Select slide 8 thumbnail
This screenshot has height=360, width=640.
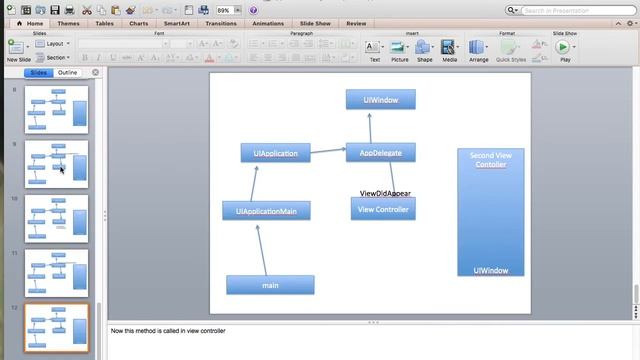point(56,110)
